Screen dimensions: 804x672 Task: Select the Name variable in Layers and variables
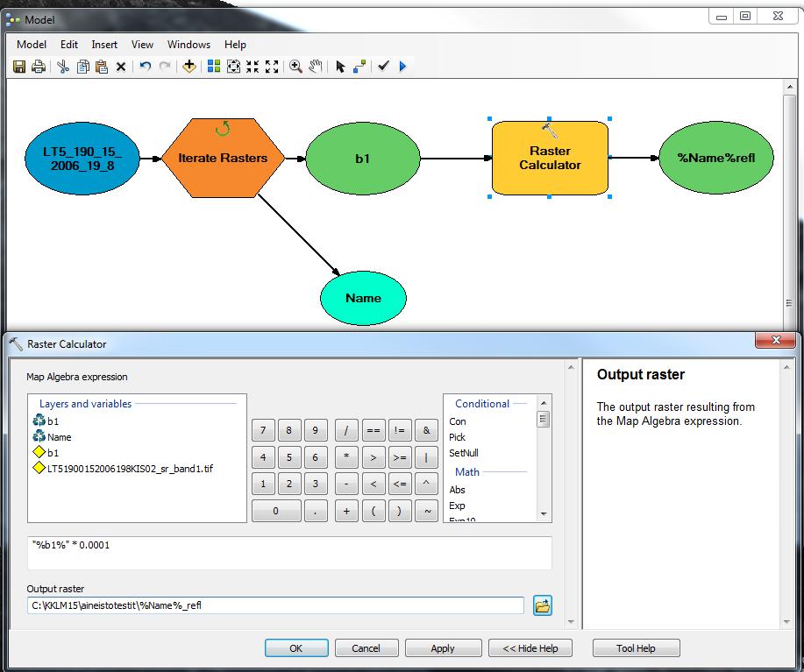(x=52, y=437)
